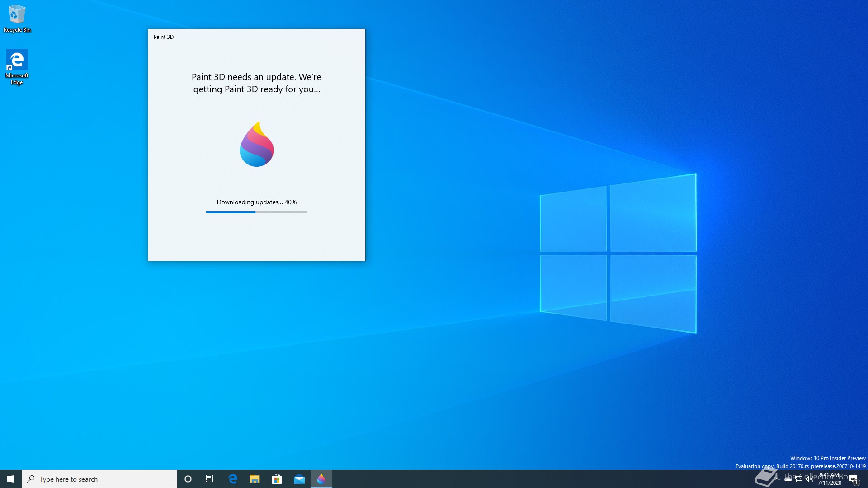Open the clock showing 9:41 AM
Viewport: 868px width, 488px height.
coord(830,479)
